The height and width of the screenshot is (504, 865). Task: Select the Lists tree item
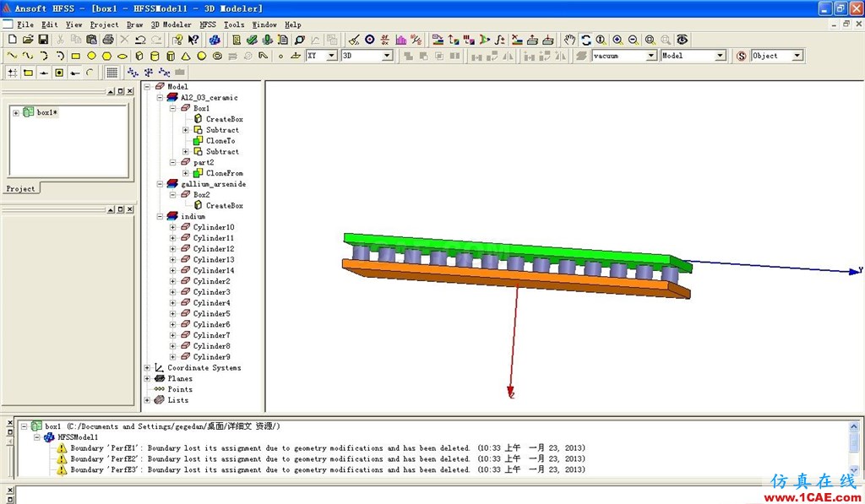click(177, 400)
